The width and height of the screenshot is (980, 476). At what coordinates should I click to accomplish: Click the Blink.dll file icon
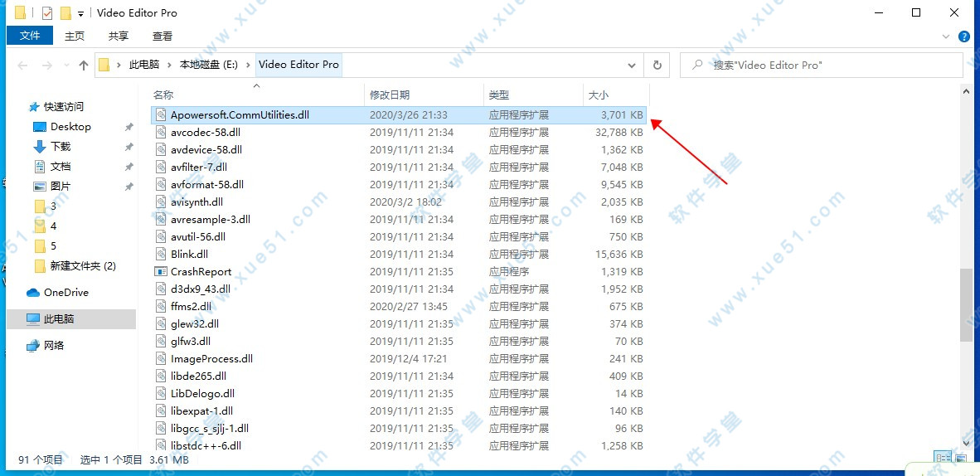click(161, 254)
